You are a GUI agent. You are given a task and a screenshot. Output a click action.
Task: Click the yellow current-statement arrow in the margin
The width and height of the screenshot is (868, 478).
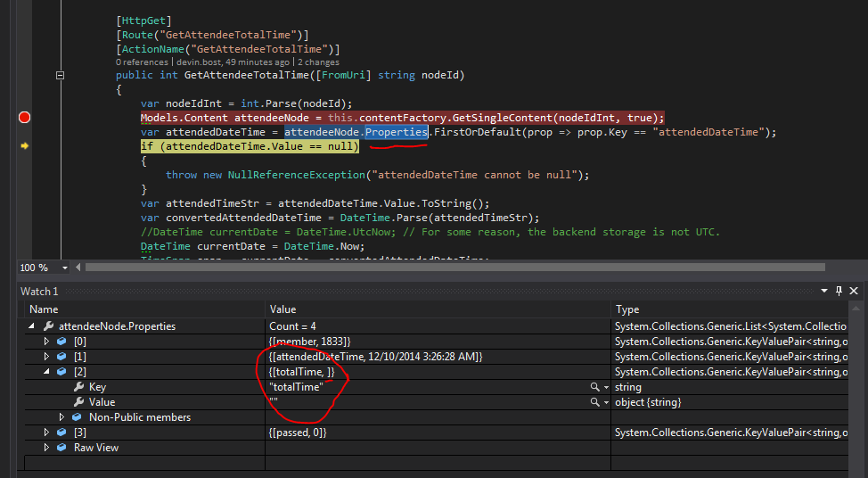point(24,146)
